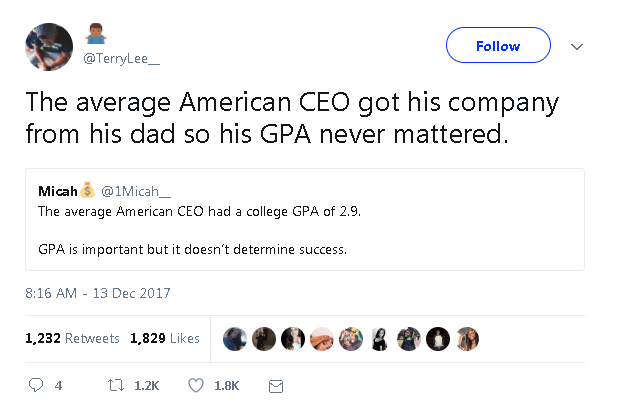619x401 pixels.
Task: Follow the @TerryLee__ account
Action: click(x=497, y=46)
